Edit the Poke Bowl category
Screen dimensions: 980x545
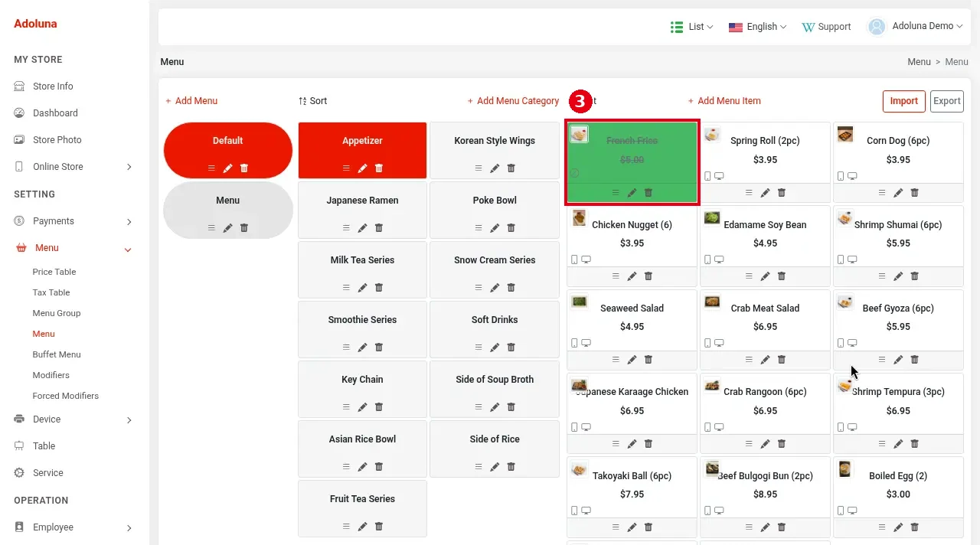495,228
